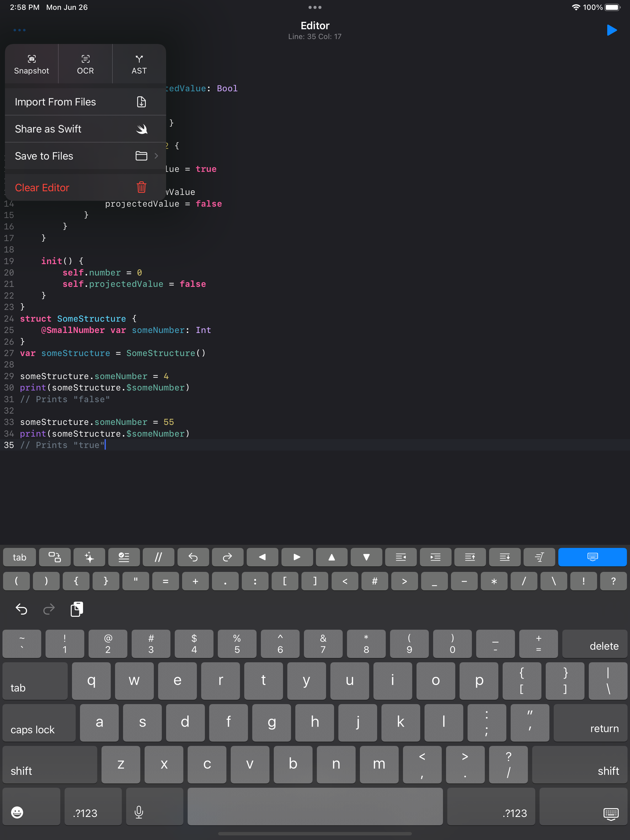Toggle the left shift key

pyautogui.click(x=50, y=765)
